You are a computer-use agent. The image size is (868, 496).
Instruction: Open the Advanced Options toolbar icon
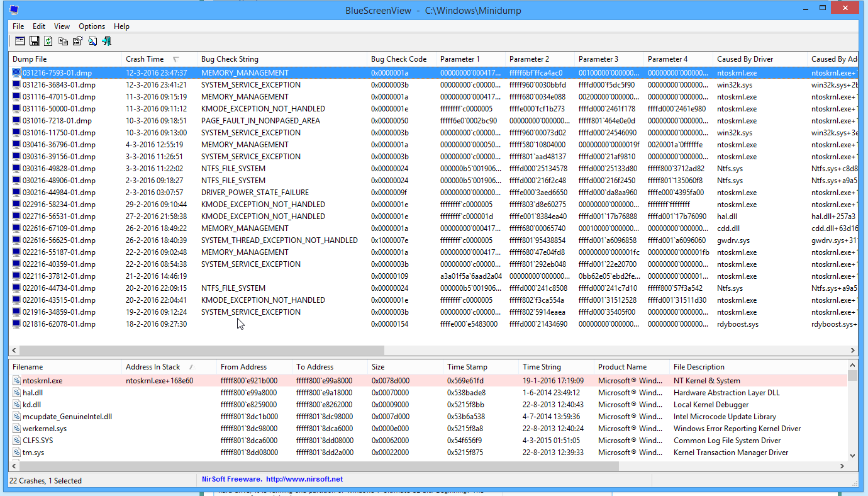pyautogui.click(x=19, y=41)
